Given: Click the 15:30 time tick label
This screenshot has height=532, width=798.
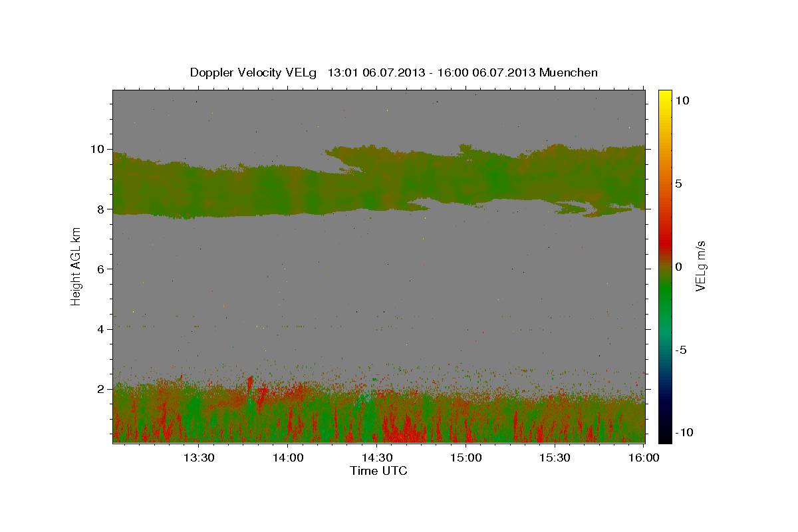Looking at the screenshot, I should point(555,458).
